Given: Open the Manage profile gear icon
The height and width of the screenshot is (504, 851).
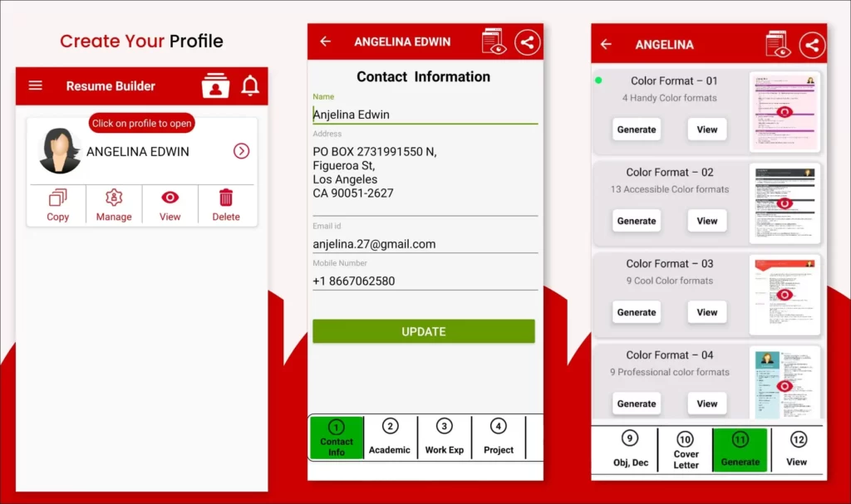Looking at the screenshot, I should (x=114, y=198).
